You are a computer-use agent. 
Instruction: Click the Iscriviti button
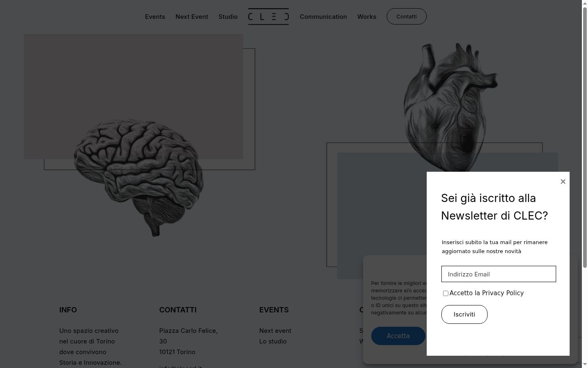click(x=464, y=314)
